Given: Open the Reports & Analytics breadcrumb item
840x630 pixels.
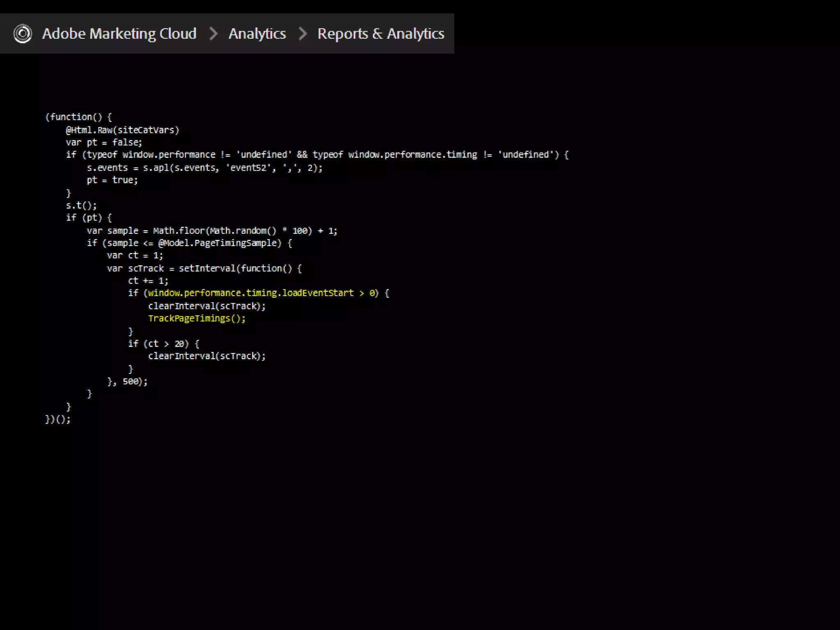Looking at the screenshot, I should (381, 34).
